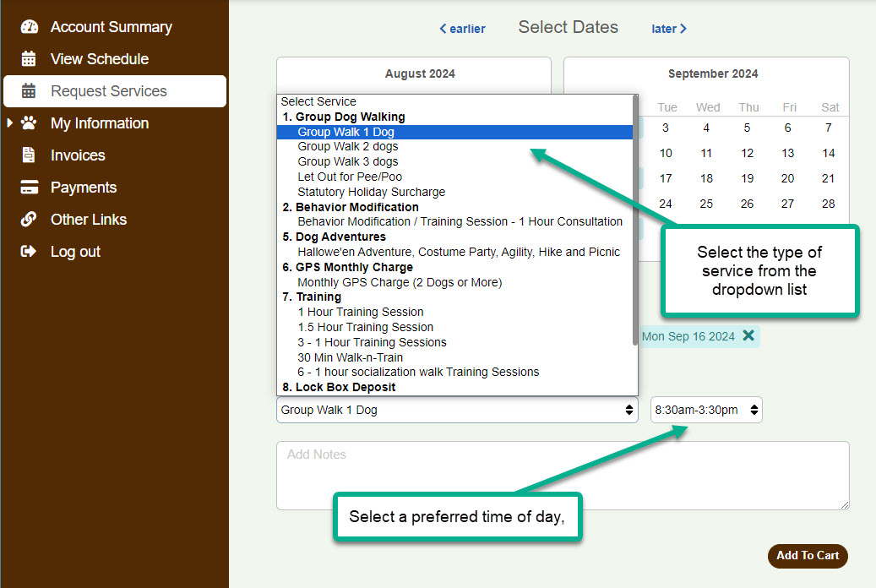The width and height of the screenshot is (876, 588).
Task: Click the Request Services calendar icon
Action: (30, 91)
